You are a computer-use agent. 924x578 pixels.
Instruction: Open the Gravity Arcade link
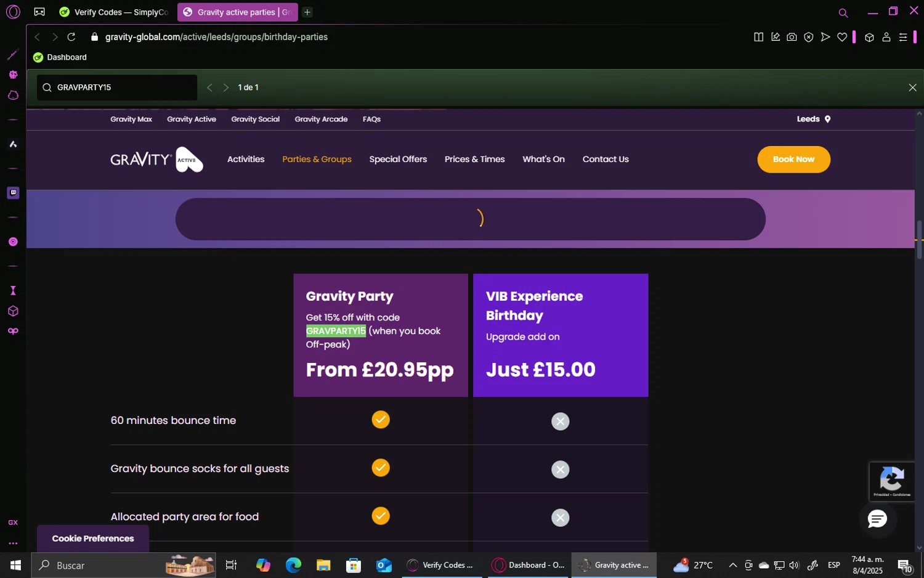[321, 119]
